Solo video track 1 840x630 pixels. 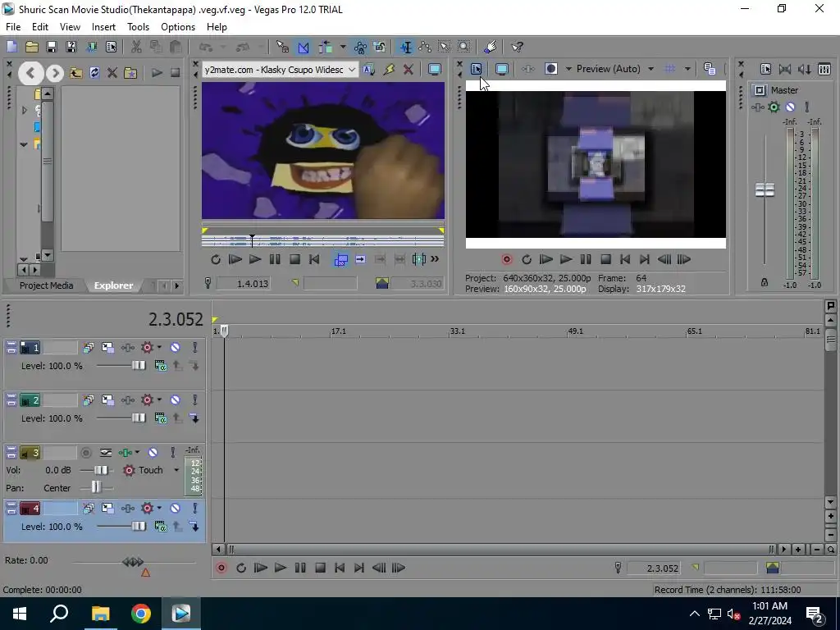(x=195, y=348)
